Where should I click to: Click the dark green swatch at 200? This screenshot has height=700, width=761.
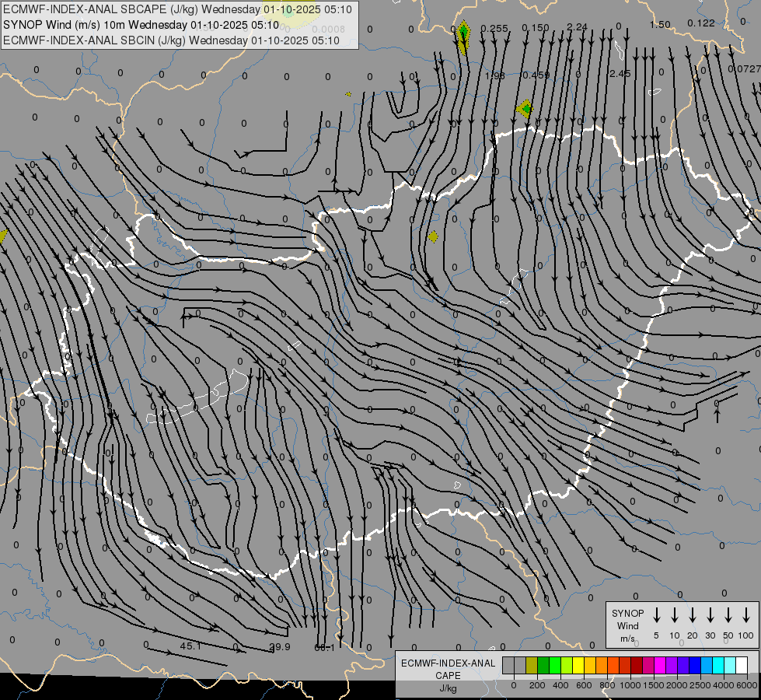[543, 665]
